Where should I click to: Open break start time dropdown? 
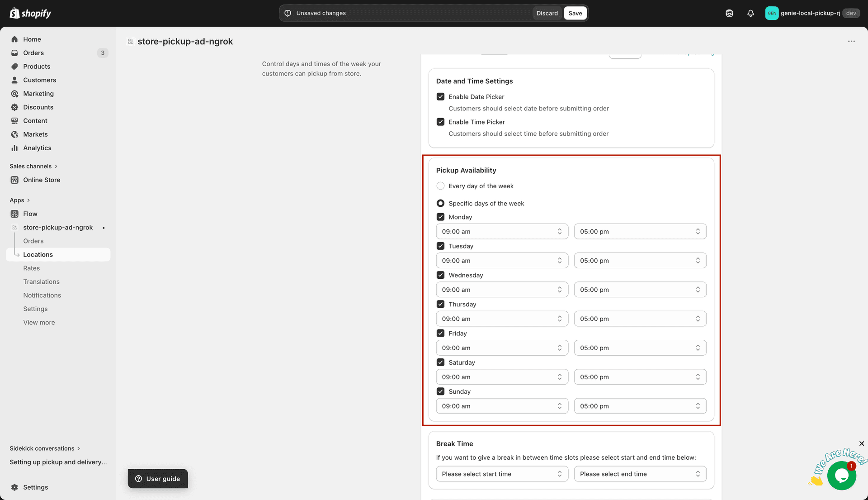pos(502,474)
